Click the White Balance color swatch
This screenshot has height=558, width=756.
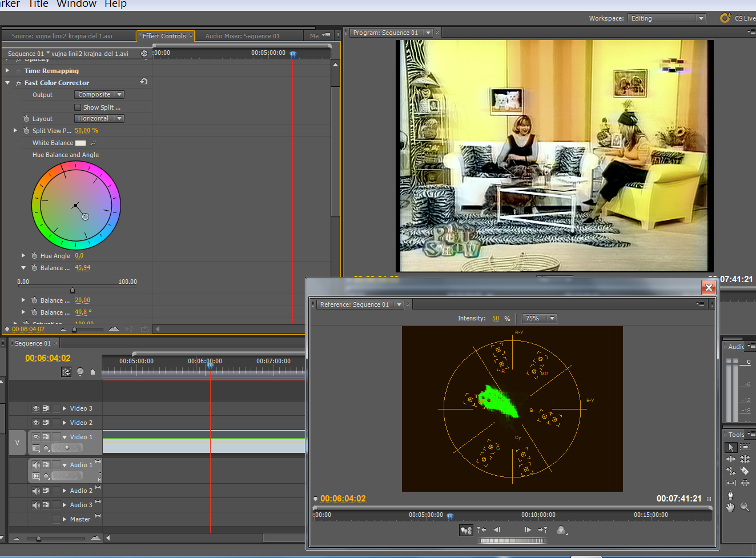coord(81,143)
